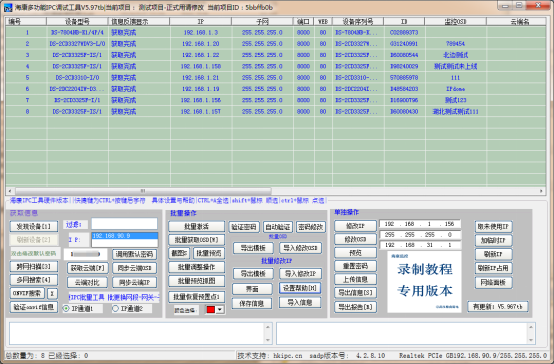Viewport: 554px width, 364px height.
Task: Open the color dropdown arrow beside red swatch
Action: click(x=220, y=310)
